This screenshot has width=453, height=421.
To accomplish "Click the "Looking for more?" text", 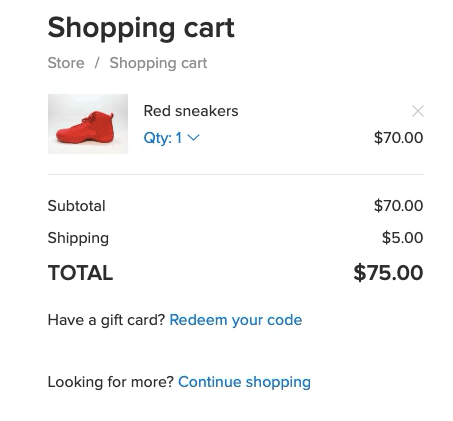I will (111, 382).
